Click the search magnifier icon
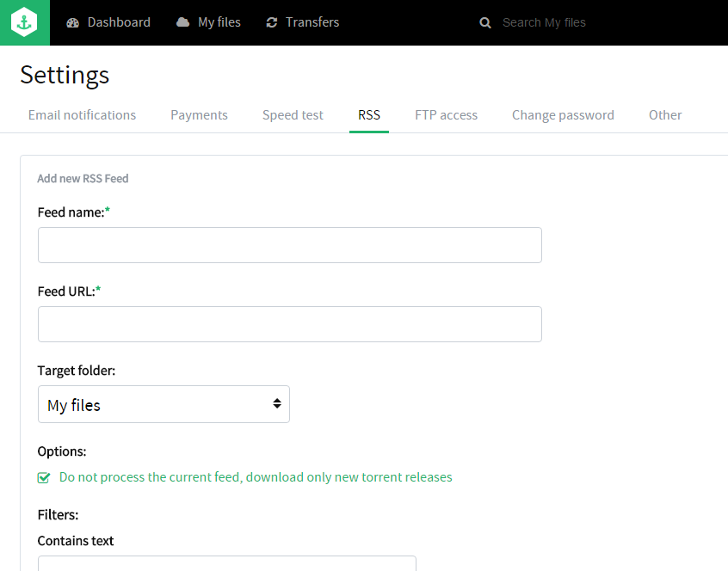The image size is (728, 571). [485, 23]
